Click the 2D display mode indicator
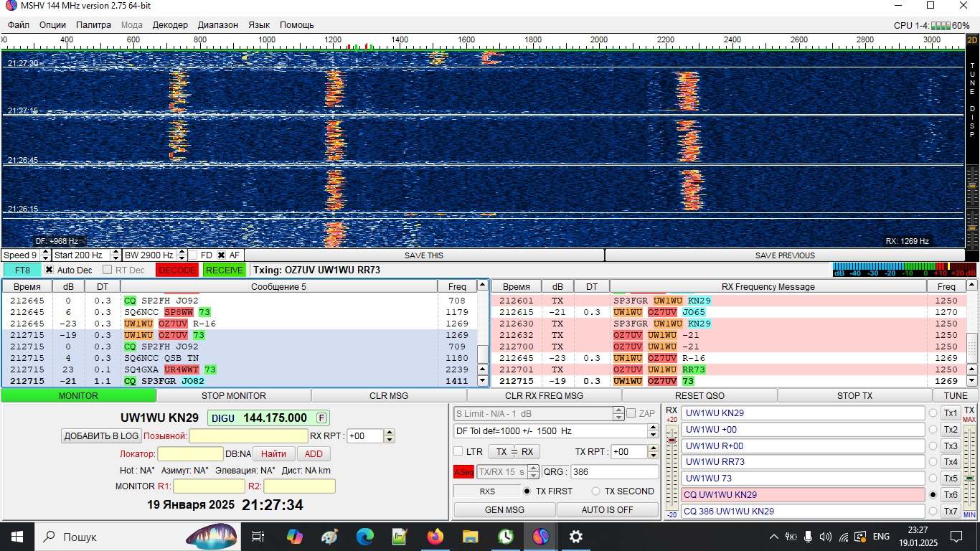Image resolution: width=980 pixels, height=551 pixels. coord(972,42)
